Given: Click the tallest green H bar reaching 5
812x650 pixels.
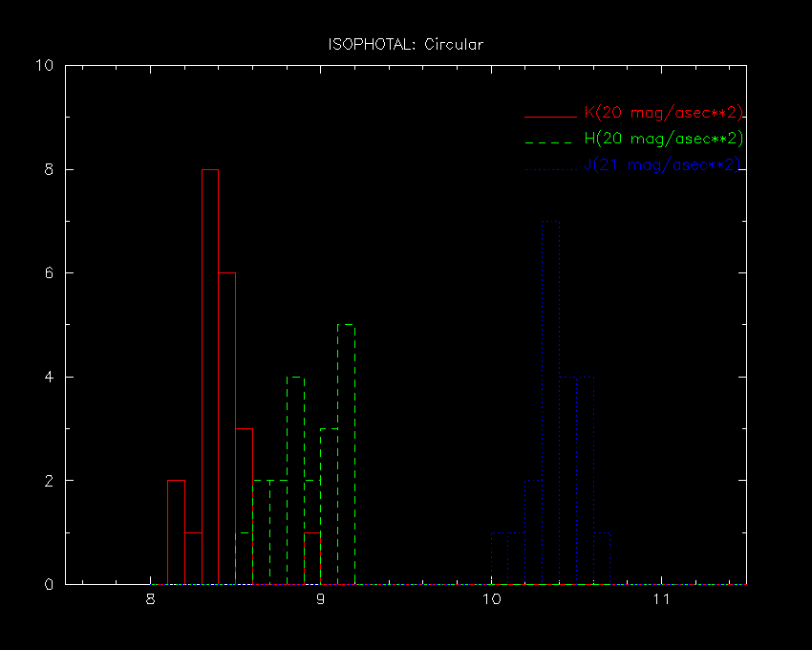Looking at the screenshot, I should [347, 454].
